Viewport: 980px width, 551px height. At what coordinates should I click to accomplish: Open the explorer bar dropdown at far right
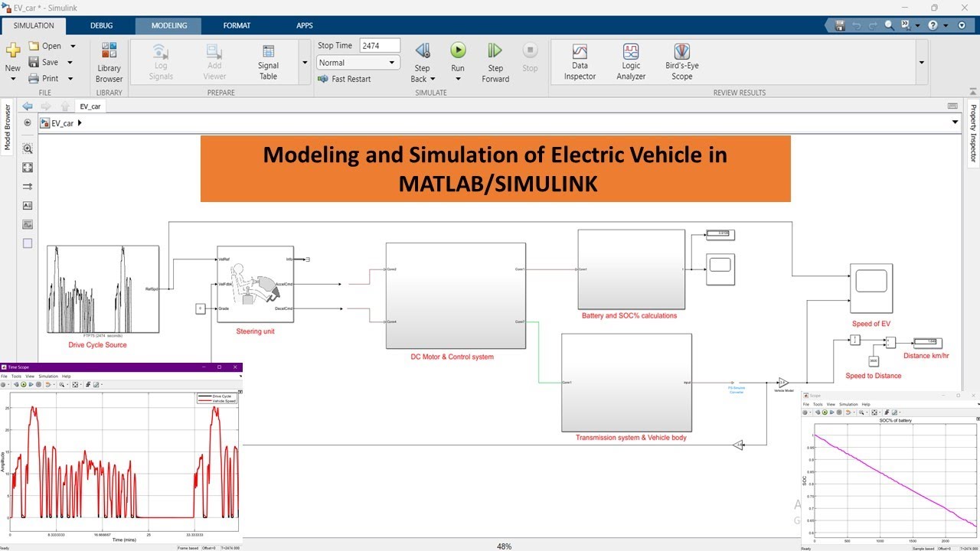click(x=955, y=122)
